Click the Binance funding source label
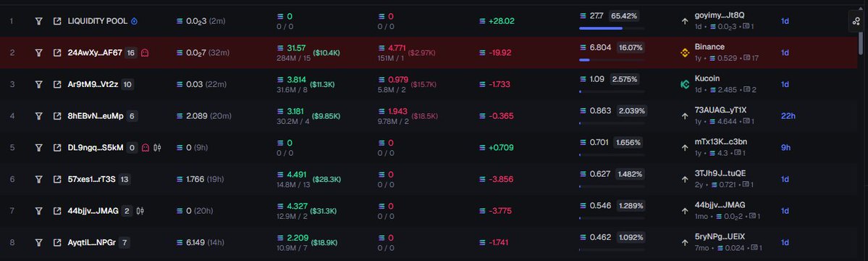The width and height of the screenshot is (868, 261). pos(709,47)
